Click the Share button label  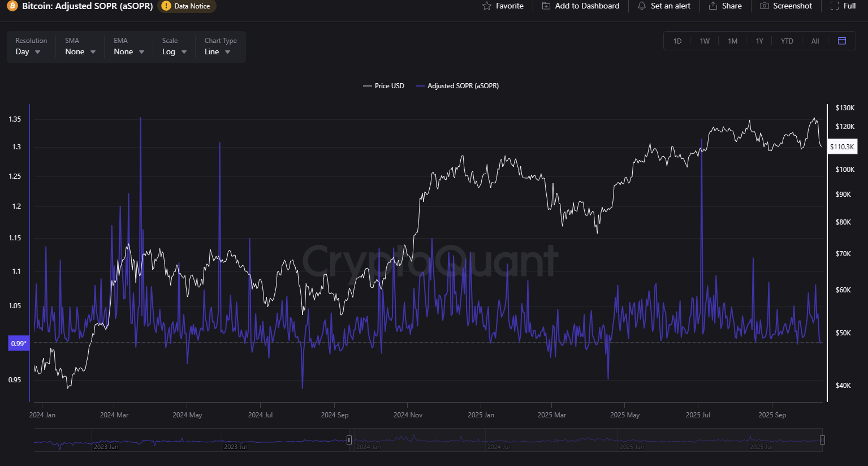(x=732, y=6)
